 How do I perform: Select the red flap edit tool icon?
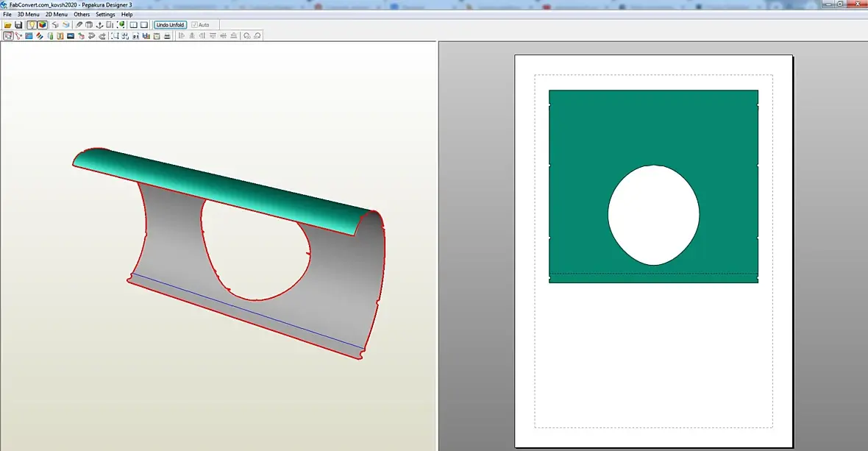point(82,36)
